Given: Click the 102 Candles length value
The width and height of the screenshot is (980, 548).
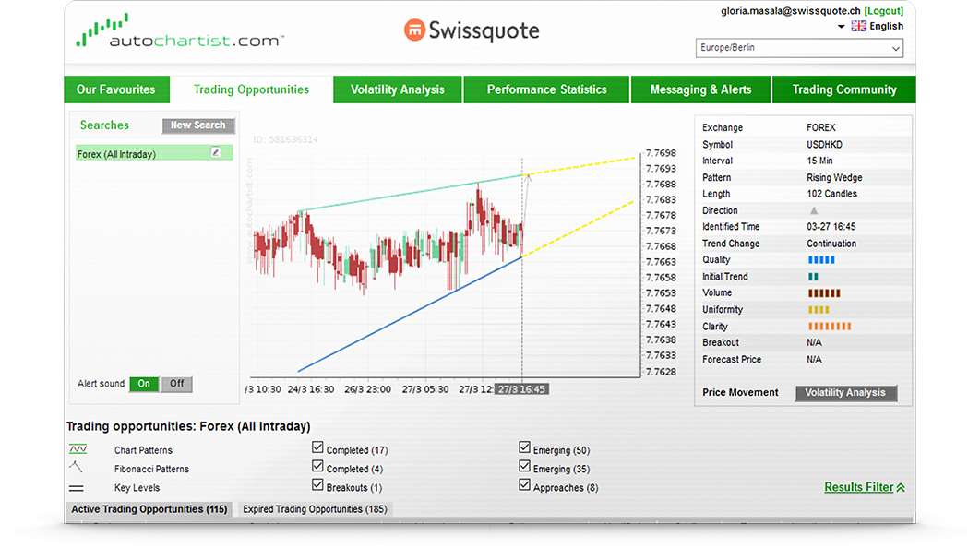Looking at the screenshot, I should [x=831, y=194].
